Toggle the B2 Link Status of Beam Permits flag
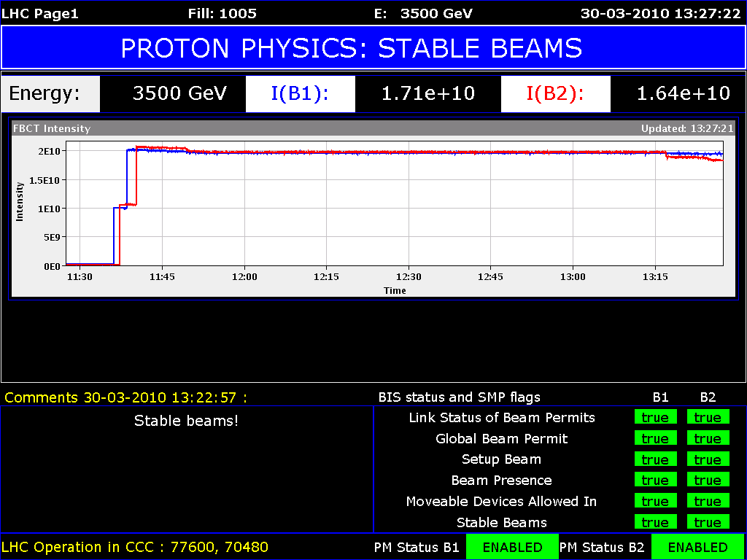Image resolution: width=747 pixels, height=560 pixels. coord(707,418)
